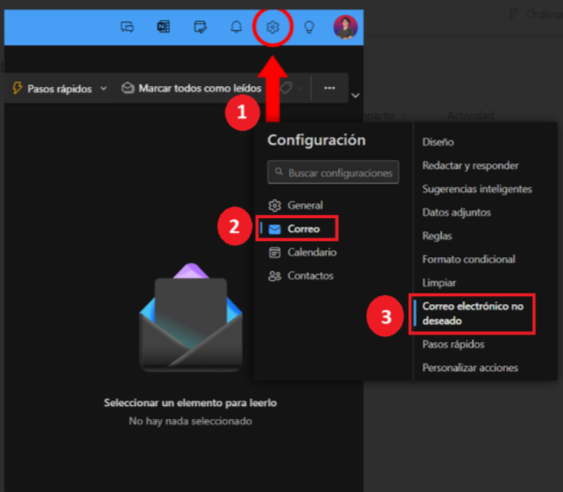Select Correo in settings categories
Viewport: 563px width, 492px height.
pos(297,228)
